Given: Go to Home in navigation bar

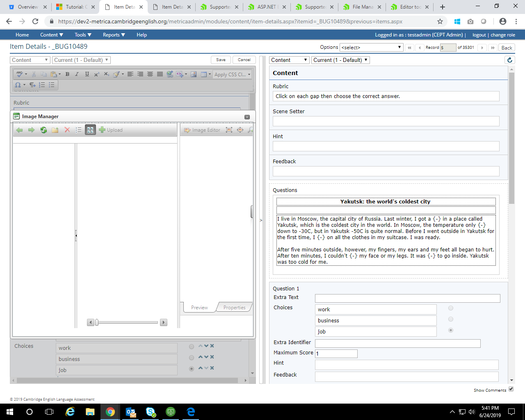Looking at the screenshot, I should 22,35.
